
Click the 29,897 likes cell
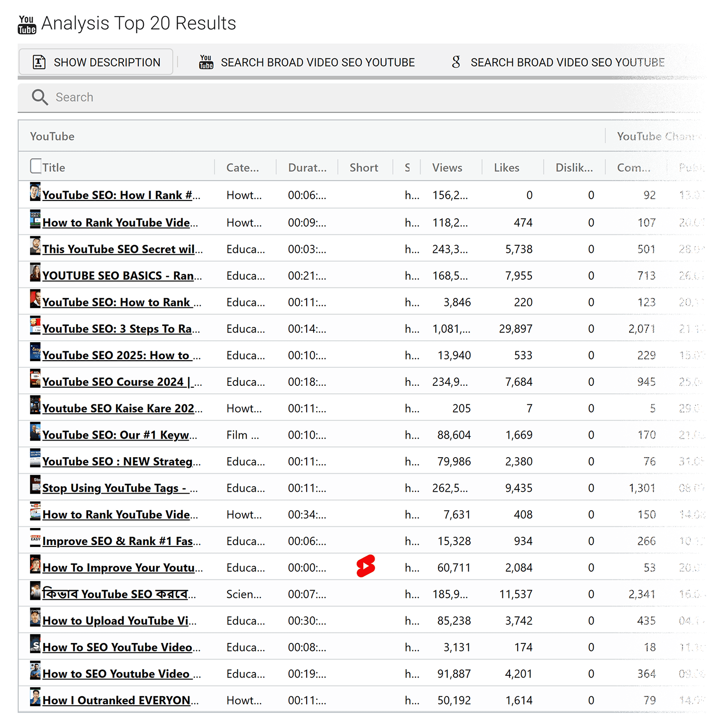(x=515, y=329)
